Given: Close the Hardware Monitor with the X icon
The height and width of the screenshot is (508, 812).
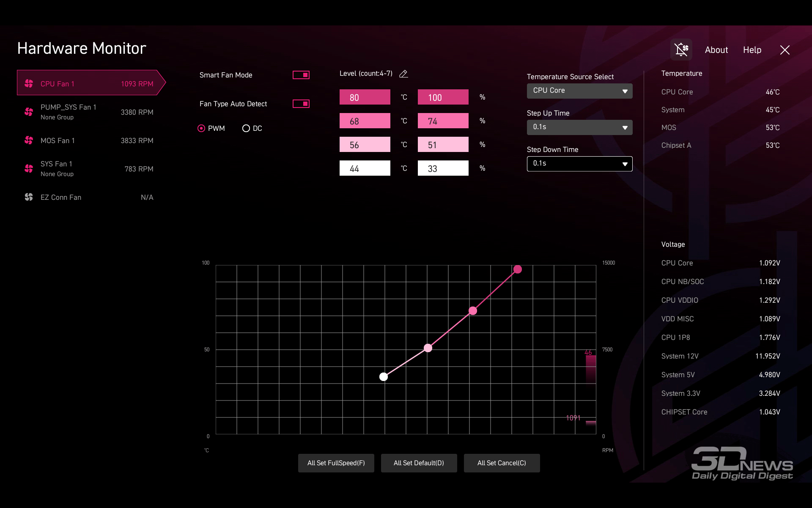Looking at the screenshot, I should (785, 50).
